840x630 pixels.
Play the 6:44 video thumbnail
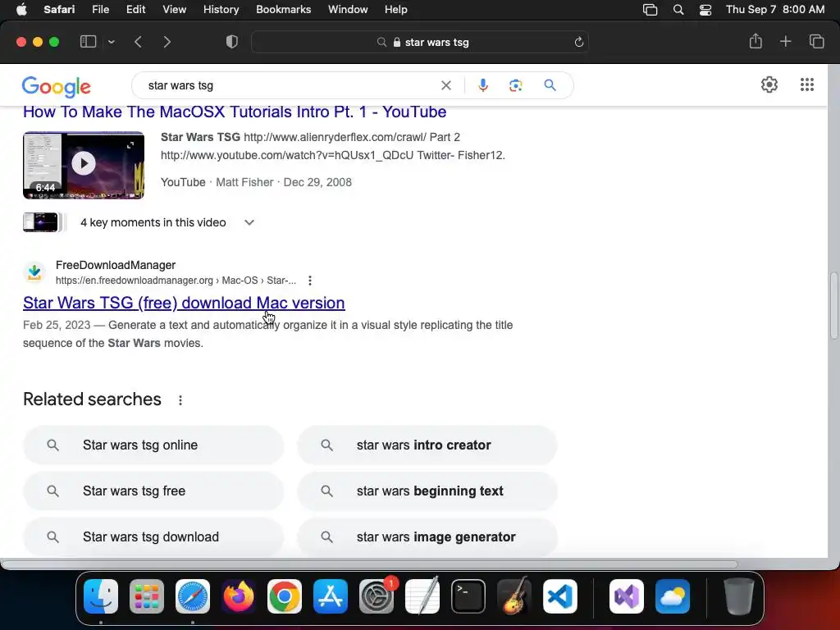[84, 164]
